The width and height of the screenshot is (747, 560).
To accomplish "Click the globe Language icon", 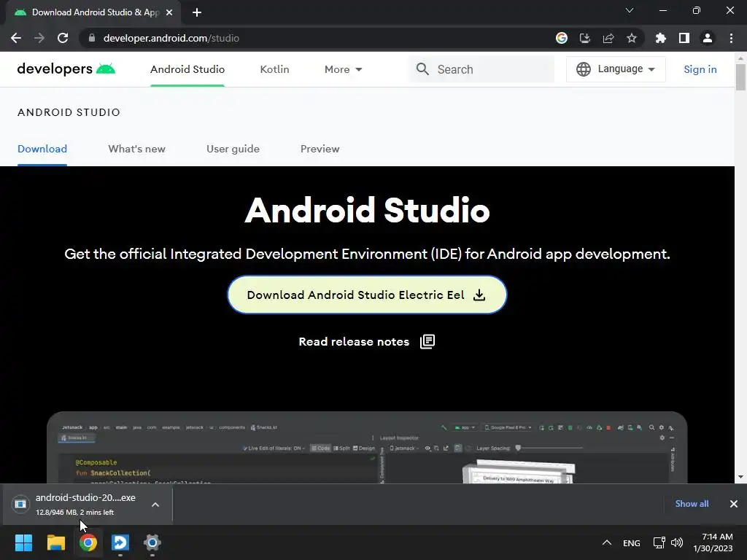I will click(x=583, y=69).
